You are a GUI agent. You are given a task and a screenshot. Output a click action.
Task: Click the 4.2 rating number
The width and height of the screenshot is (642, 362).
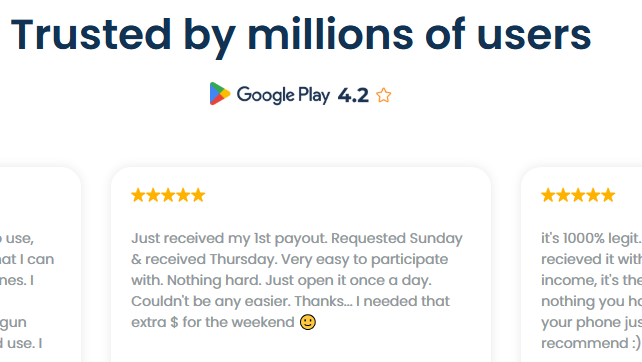click(x=353, y=95)
